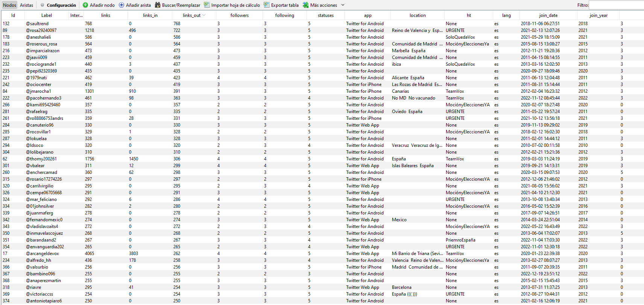Viewport: 644px width, 305px height.
Task: Click ht cell 'TeamVox' in @jmarocha1 row
Action: point(455,91)
